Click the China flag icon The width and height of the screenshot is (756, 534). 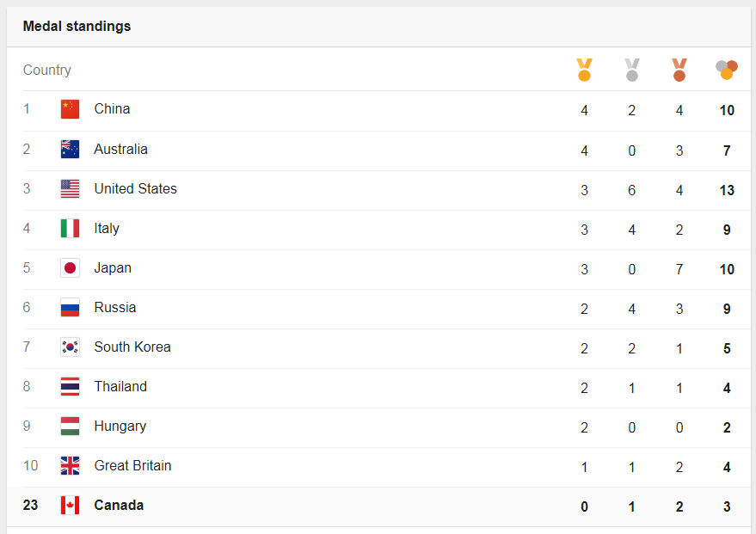click(70, 109)
